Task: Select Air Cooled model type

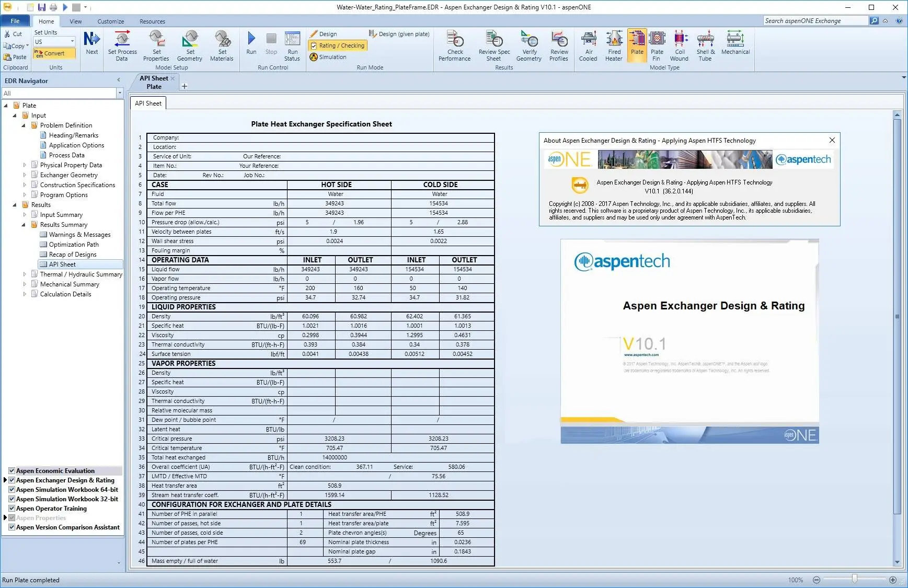Action: pyautogui.click(x=589, y=46)
